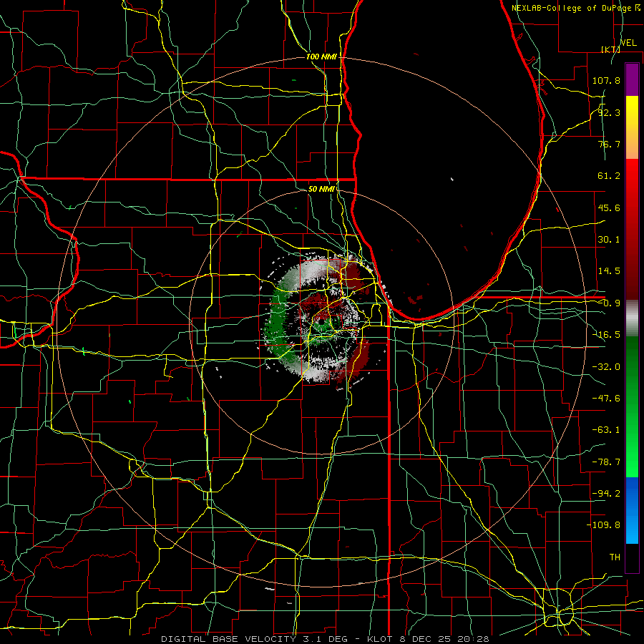
Task: Click the 30.1 velocity scale value
Action: click(609, 240)
